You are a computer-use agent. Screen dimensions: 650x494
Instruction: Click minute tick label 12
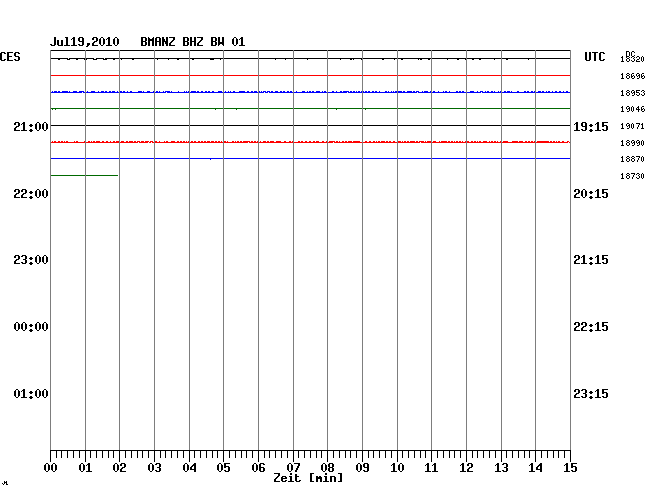click(466, 468)
